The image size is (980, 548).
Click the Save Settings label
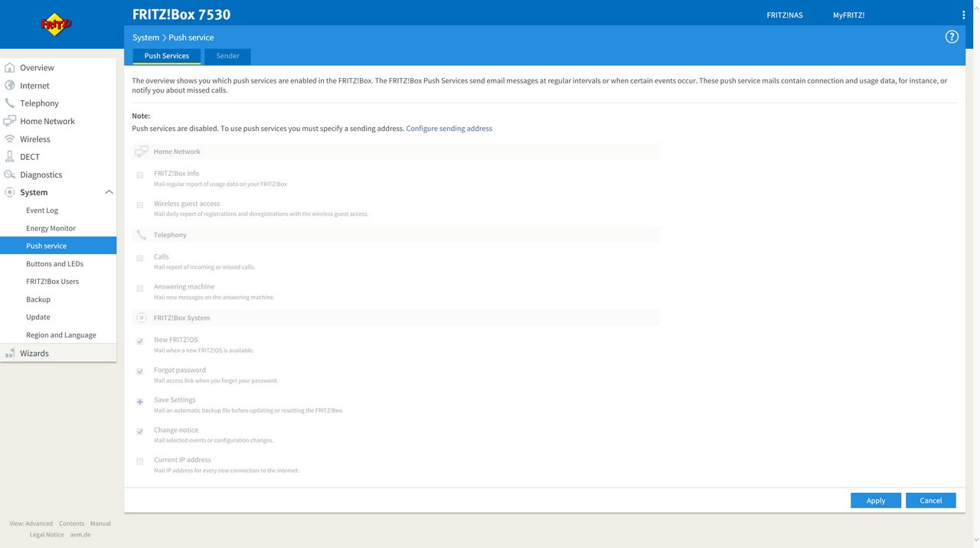[x=175, y=400]
